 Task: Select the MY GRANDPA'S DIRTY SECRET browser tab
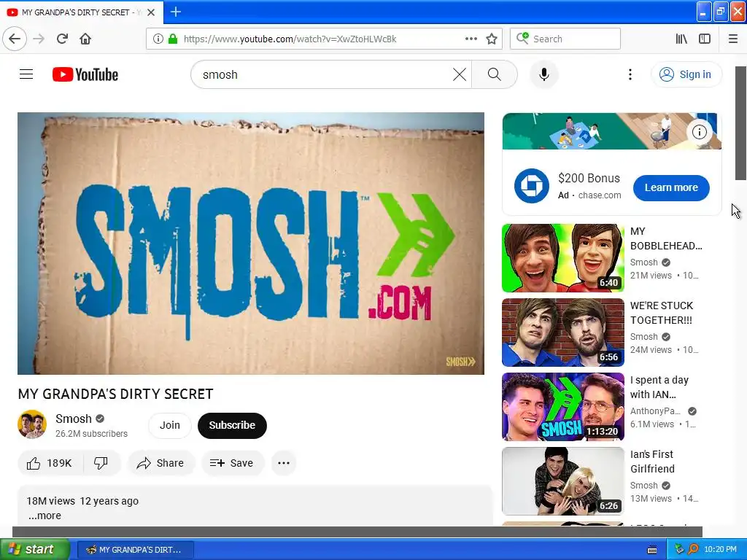pos(82,12)
